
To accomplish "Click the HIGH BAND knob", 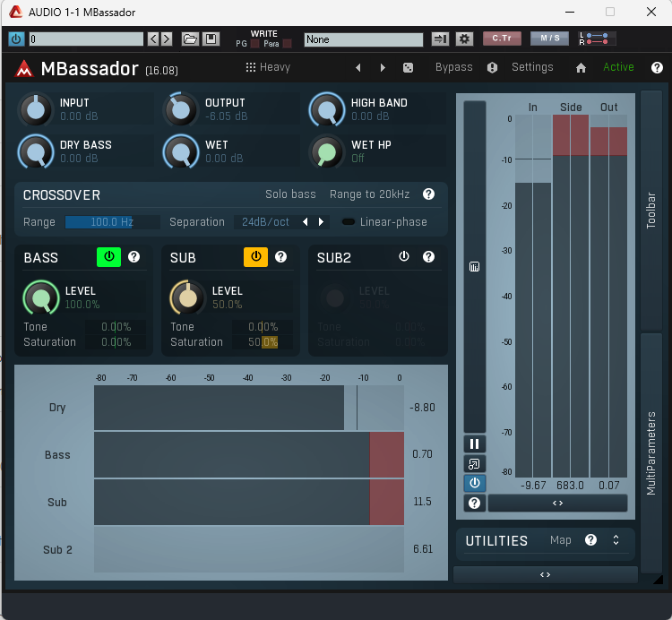I will (x=327, y=109).
